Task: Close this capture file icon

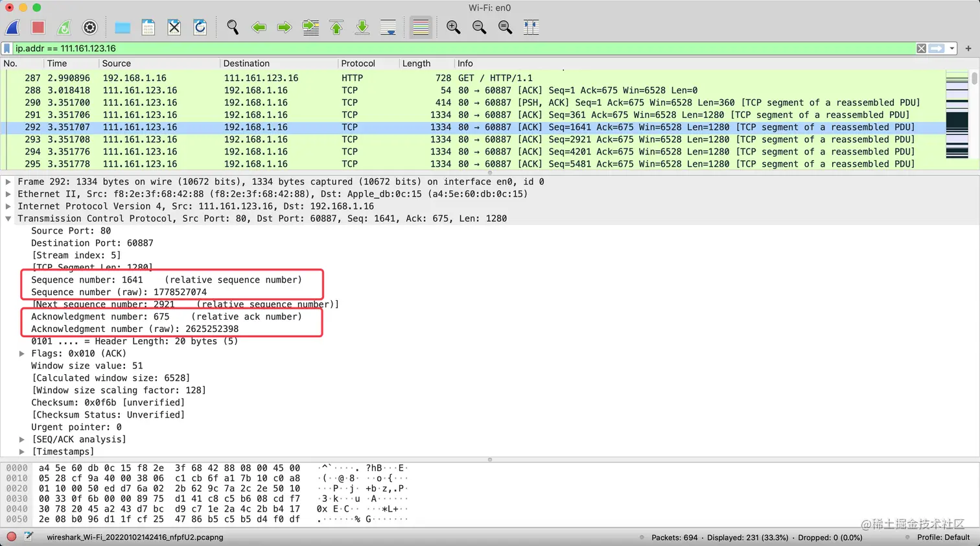Action: (174, 27)
